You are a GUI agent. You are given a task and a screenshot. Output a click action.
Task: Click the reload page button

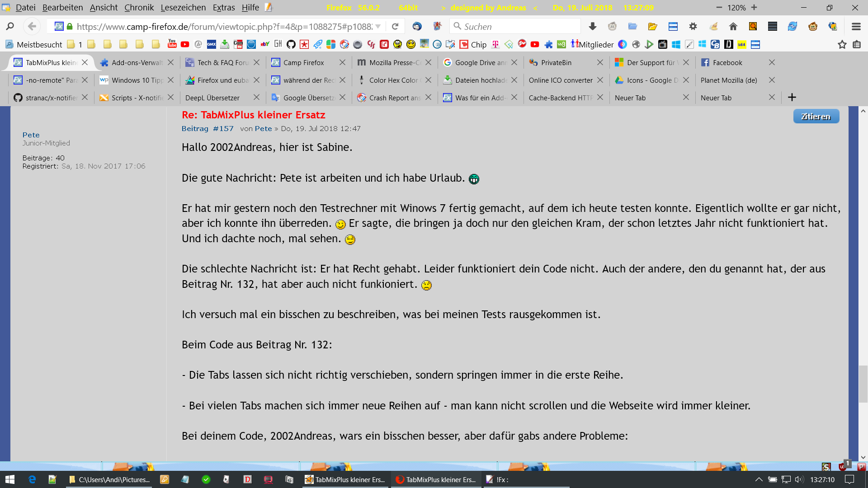point(395,27)
